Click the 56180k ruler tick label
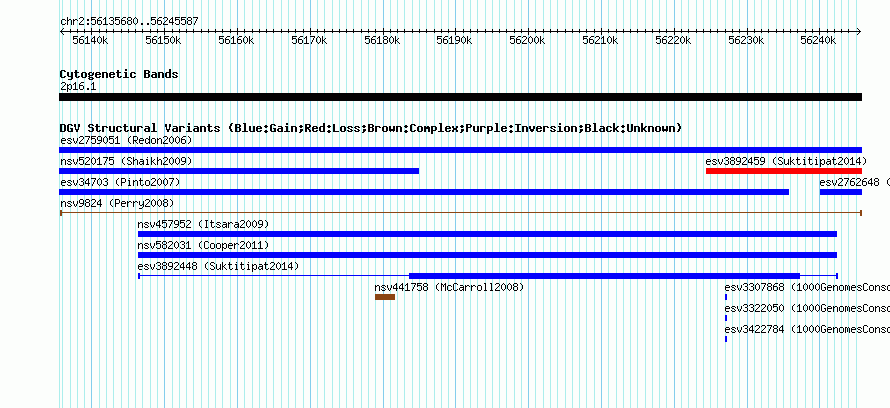This screenshot has height=408, width=890. pos(382,41)
